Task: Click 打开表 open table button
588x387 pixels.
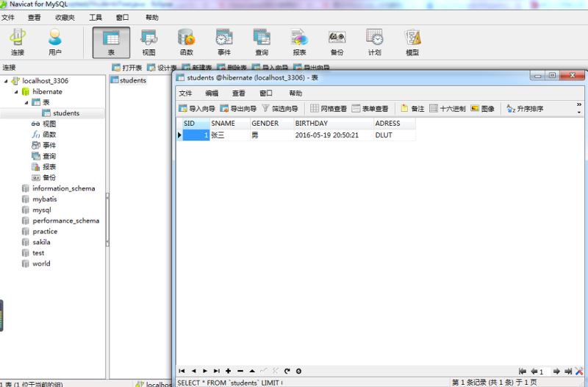Action: (126, 68)
